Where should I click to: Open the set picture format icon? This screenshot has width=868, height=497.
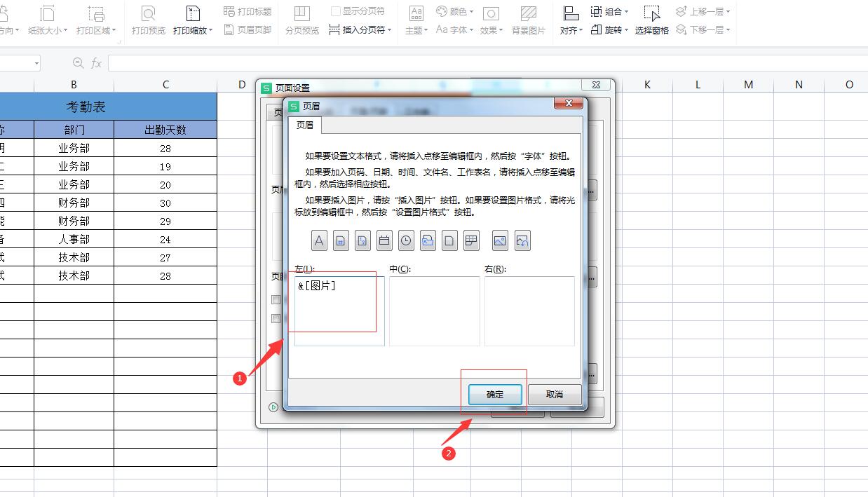coord(522,240)
